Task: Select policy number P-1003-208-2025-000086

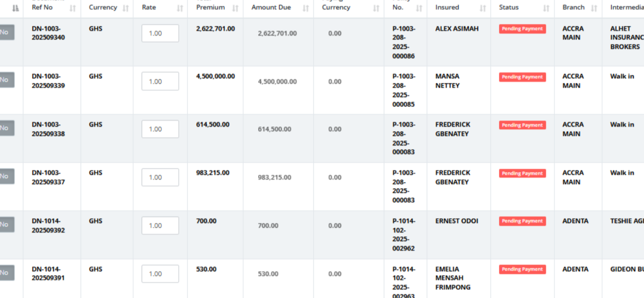Action: click(404, 42)
